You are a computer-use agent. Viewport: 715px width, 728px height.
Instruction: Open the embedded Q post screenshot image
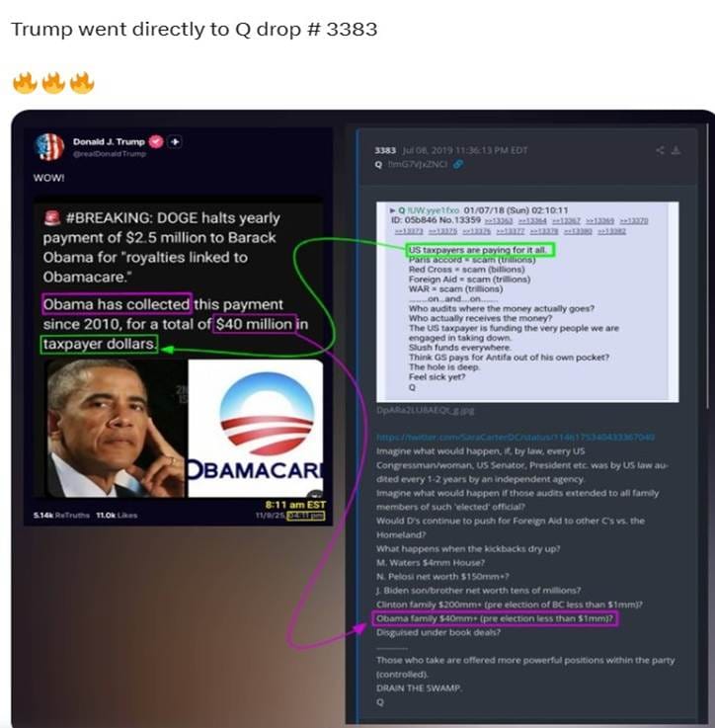[x=527, y=302]
